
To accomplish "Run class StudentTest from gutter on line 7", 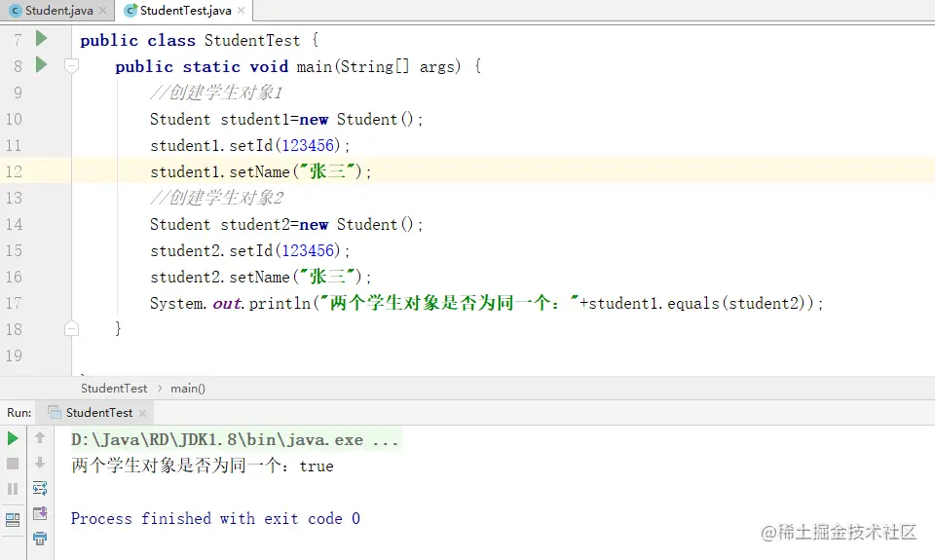I will [41, 39].
